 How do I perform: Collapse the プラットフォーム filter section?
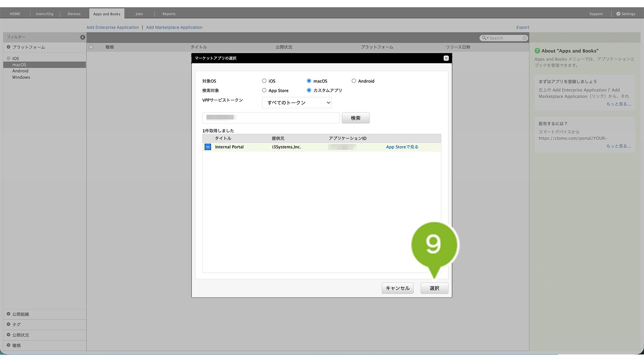click(x=8, y=47)
